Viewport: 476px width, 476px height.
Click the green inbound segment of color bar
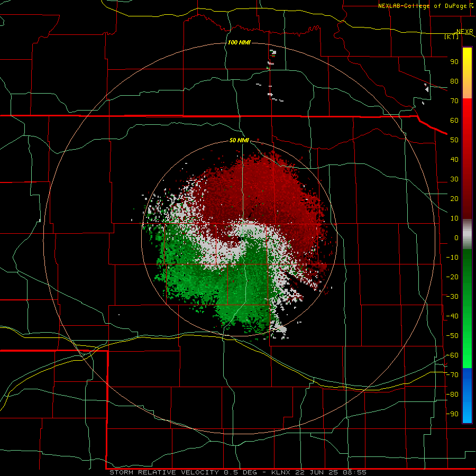coord(467,308)
